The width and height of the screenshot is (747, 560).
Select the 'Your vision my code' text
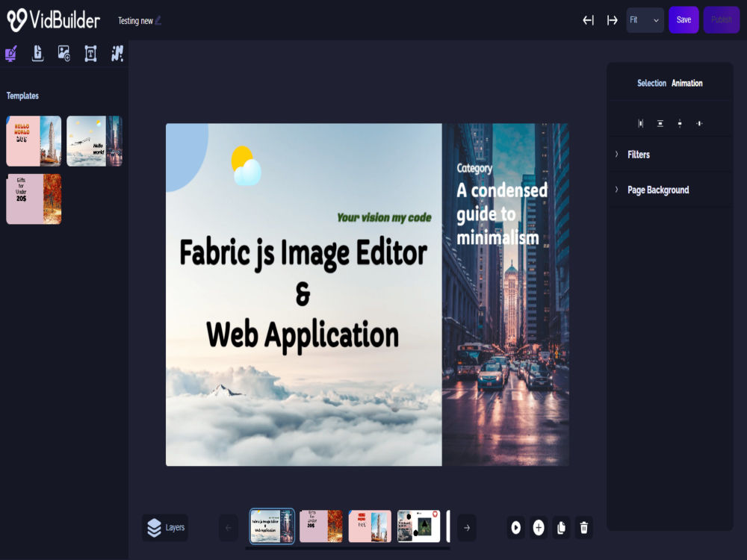(384, 217)
